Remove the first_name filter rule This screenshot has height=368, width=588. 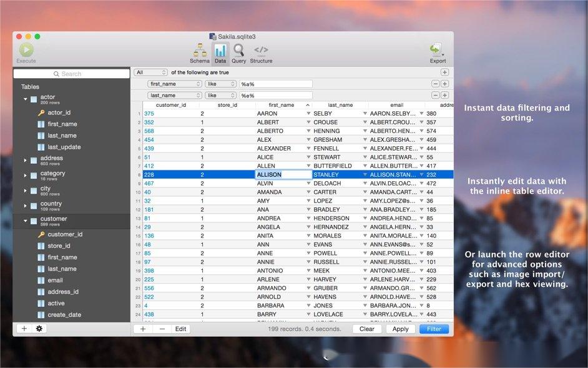[x=435, y=84]
